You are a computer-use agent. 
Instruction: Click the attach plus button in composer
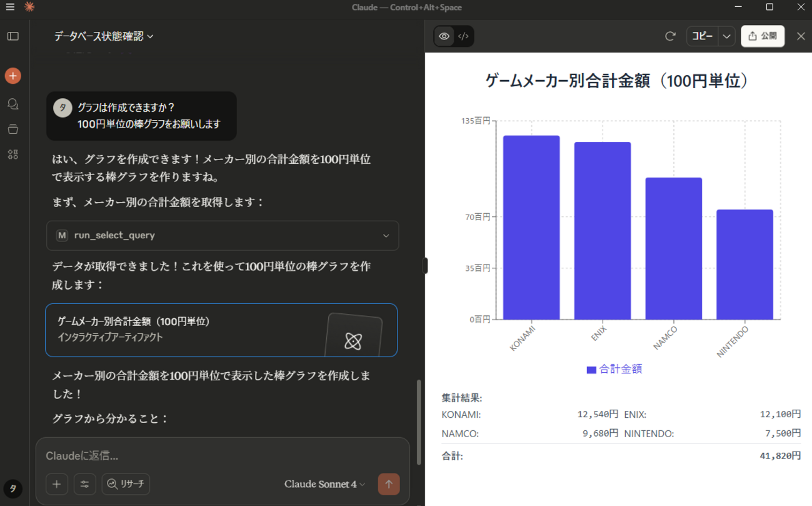click(57, 484)
